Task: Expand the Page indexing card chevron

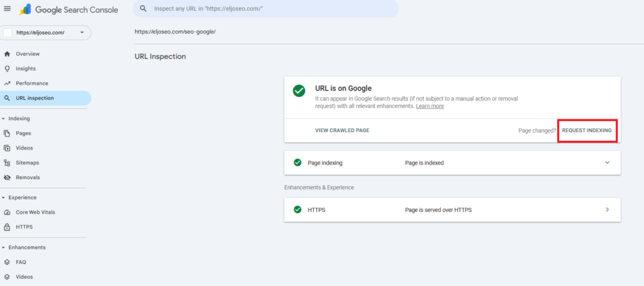Action: pos(608,163)
